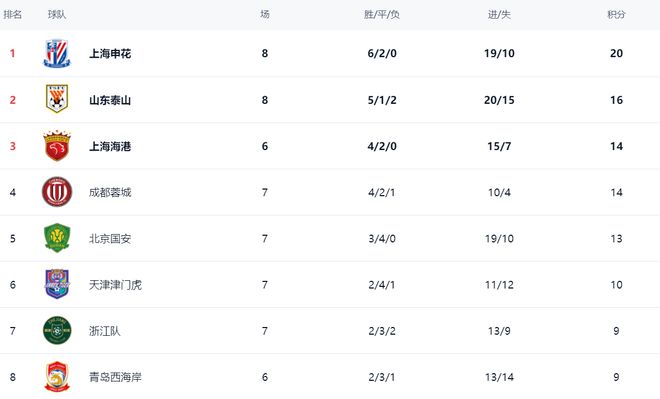Viewport: 660px width, 399px height.
Task: Click the Shanghai Shenhua (上海申花) team crest
Action: (x=57, y=53)
